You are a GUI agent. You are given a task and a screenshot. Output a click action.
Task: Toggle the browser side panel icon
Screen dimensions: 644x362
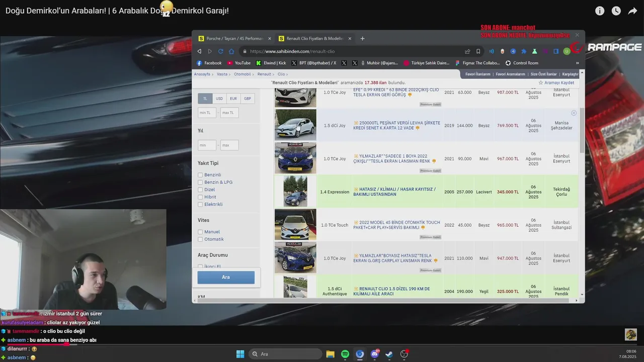(556, 51)
